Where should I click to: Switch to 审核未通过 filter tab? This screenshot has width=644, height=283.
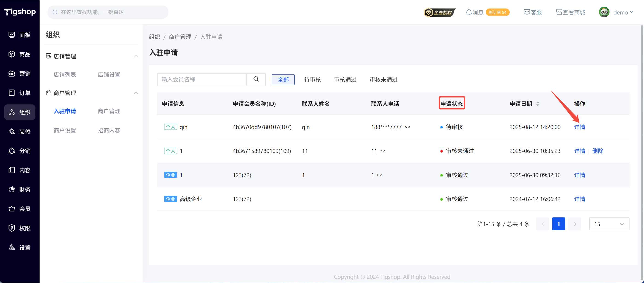[x=383, y=80]
